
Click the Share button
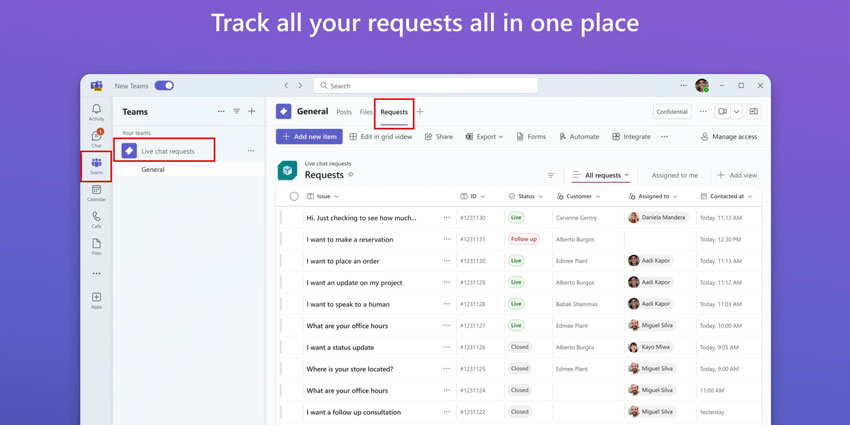tap(439, 137)
